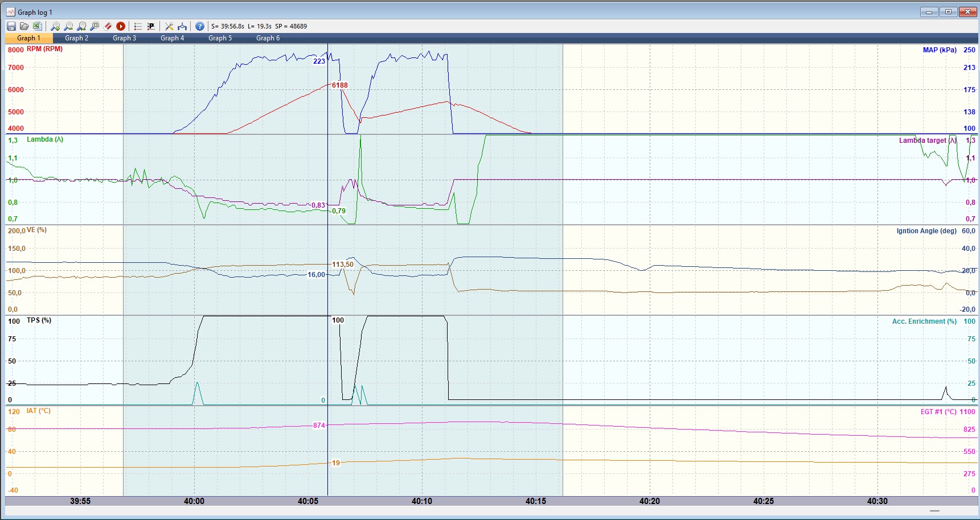
Task: Click the 40:15 time axis label
Action: (x=536, y=501)
